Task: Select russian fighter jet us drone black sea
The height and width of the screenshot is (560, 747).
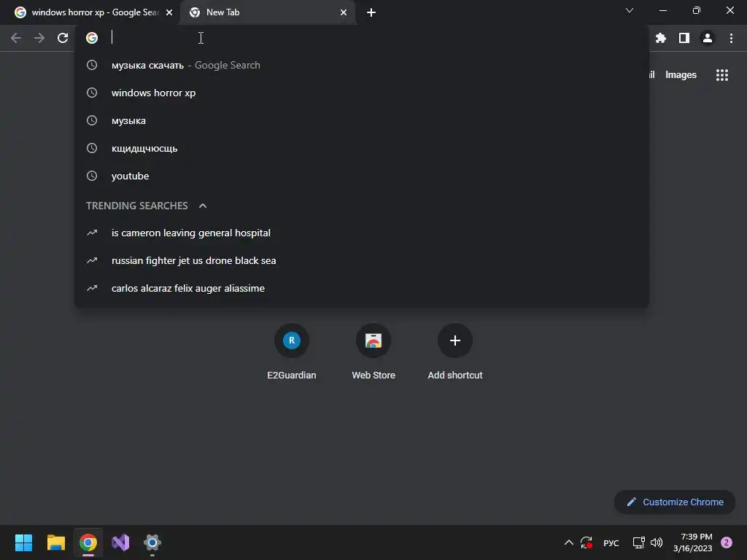Action: [x=362, y=260]
